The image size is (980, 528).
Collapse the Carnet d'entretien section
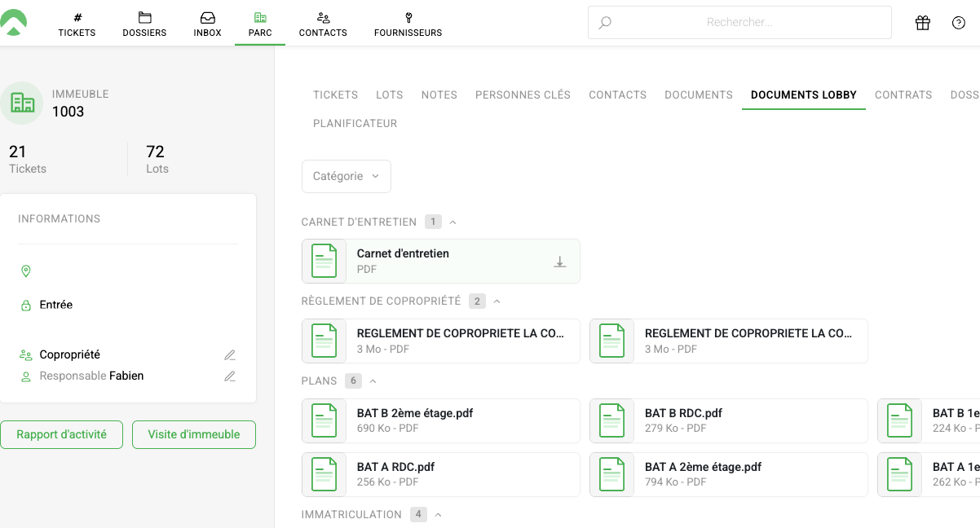click(453, 222)
